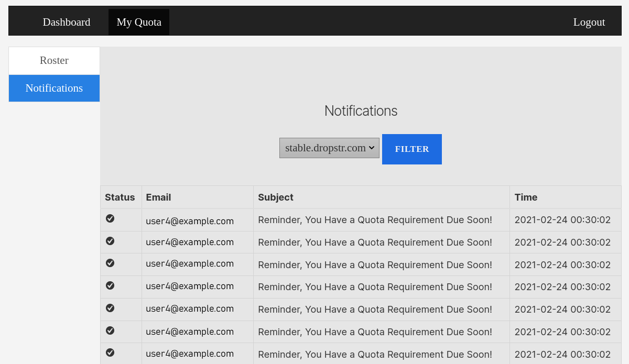629x364 pixels.
Task: Click the Status column header
Action: point(120,197)
